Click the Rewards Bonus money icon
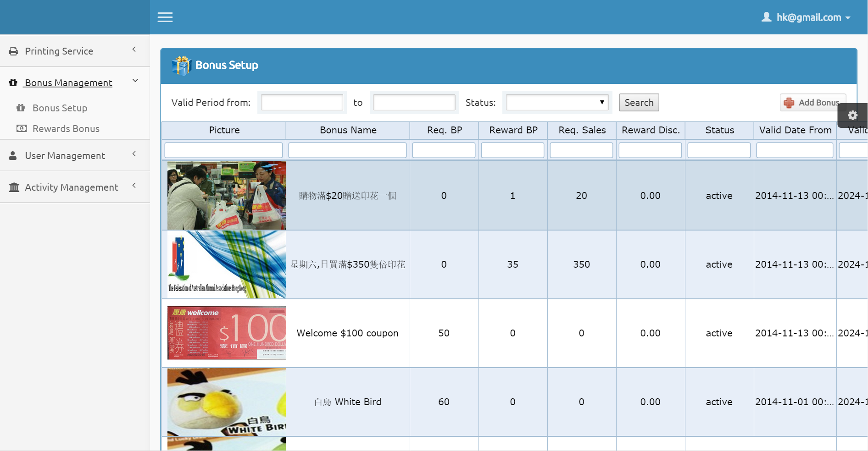Screen dimensions: 868x451 tap(22, 128)
